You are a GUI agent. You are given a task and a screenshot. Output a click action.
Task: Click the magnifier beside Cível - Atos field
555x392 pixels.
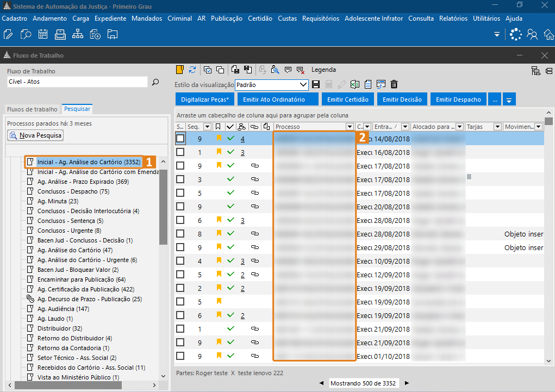(155, 82)
